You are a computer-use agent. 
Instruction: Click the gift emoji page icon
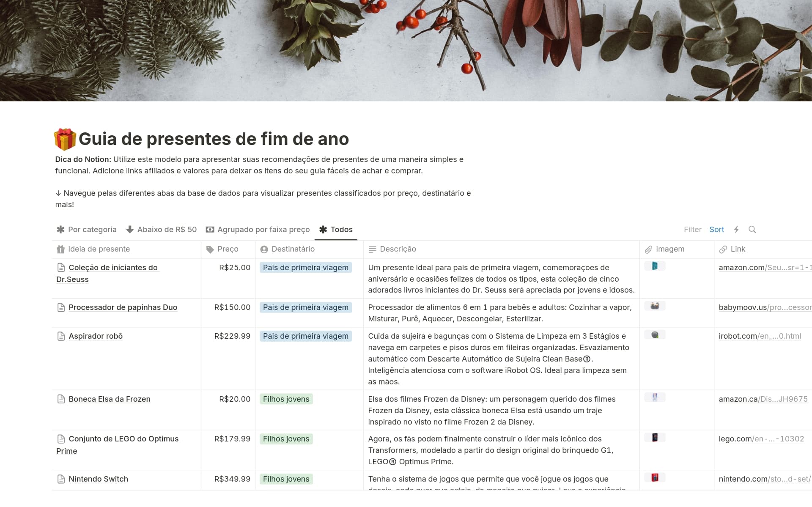click(65, 140)
